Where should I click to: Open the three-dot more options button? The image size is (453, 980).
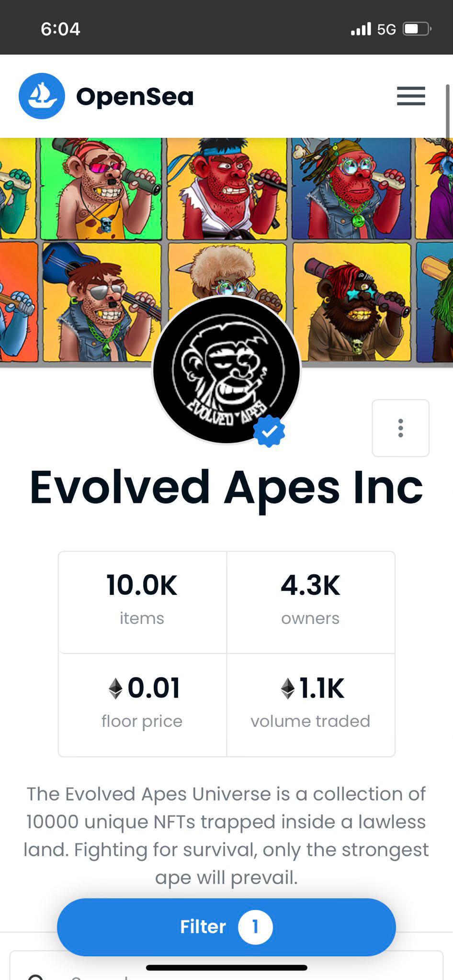coord(400,428)
